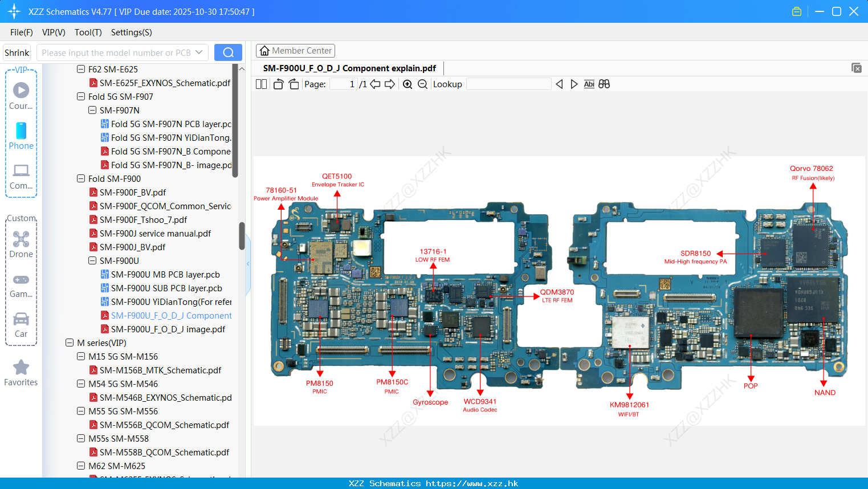Screen dimensions: 868x489
Task: Find previous lookup result
Action: [x=559, y=84]
